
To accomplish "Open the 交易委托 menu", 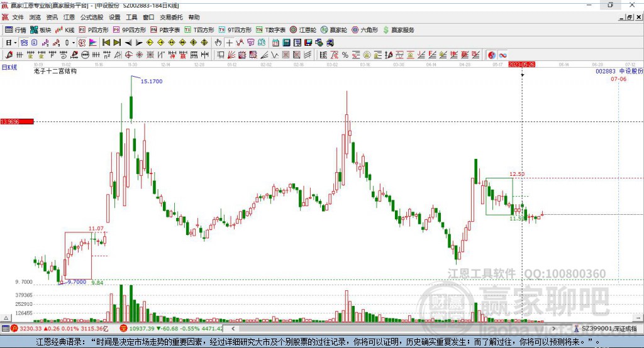I will 171,17.
